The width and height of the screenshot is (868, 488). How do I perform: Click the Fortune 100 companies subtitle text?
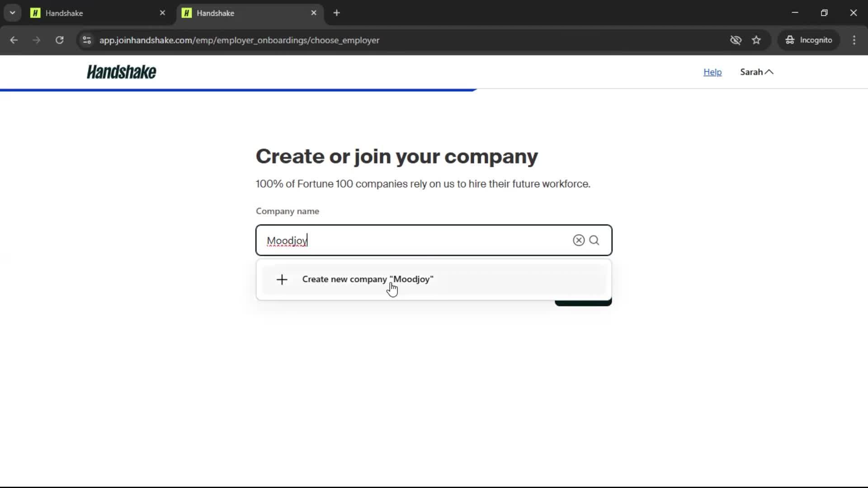coord(423,184)
